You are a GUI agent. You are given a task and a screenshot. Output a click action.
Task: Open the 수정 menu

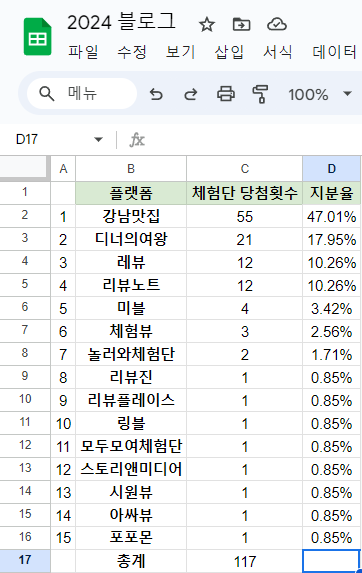click(x=132, y=52)
